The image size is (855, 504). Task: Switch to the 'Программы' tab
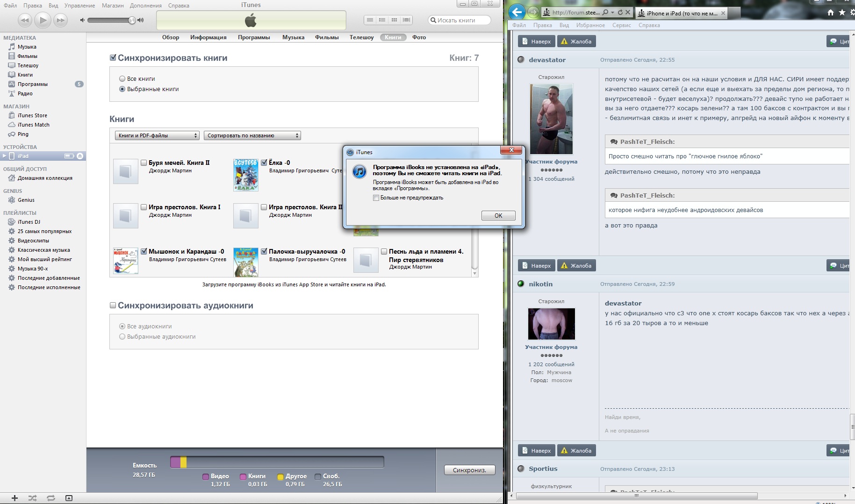tap(253, 37)
